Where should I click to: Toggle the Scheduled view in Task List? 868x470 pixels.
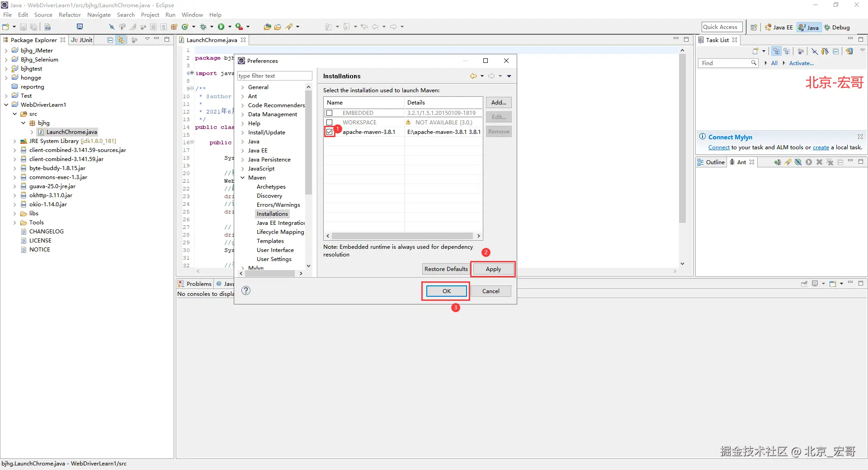[x=787, y=51]
